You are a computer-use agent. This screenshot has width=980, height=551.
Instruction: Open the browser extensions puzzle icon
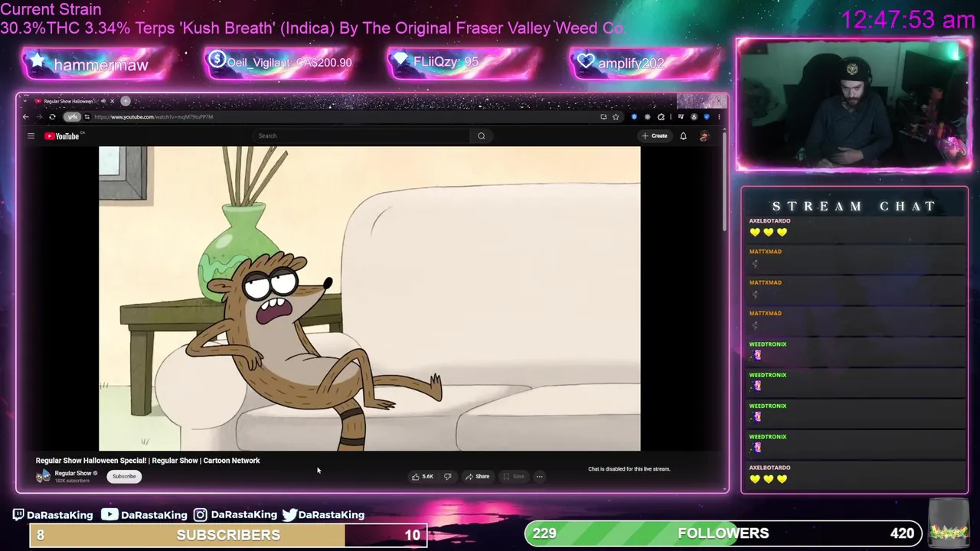(661, 117)
